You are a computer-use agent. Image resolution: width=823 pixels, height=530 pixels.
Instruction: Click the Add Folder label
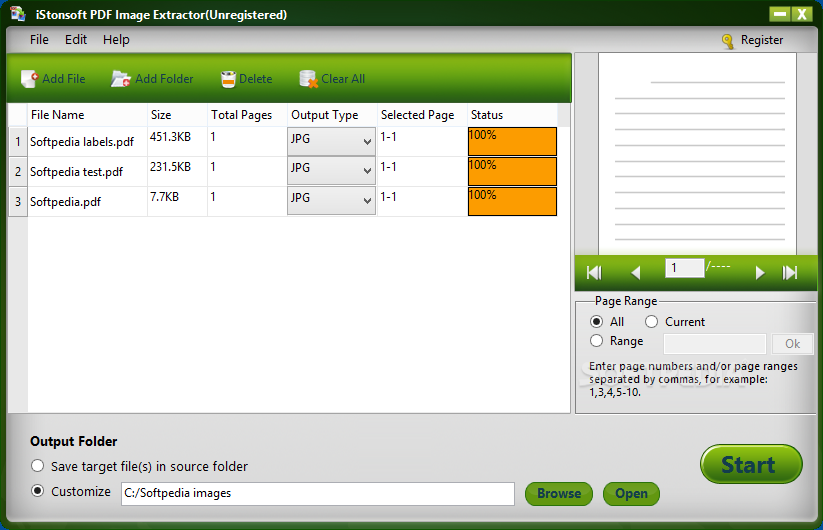[164, 79]
